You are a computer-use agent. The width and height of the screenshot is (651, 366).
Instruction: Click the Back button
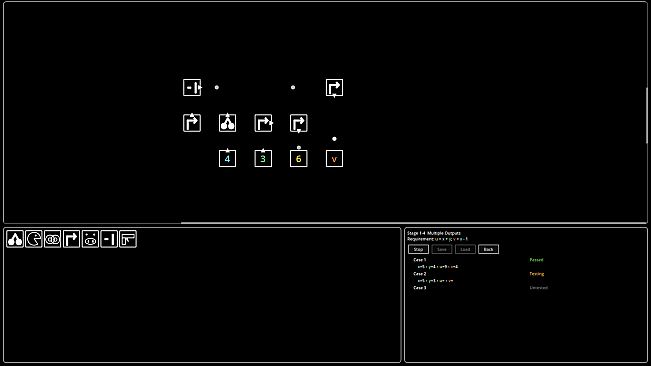pos(488,249)
